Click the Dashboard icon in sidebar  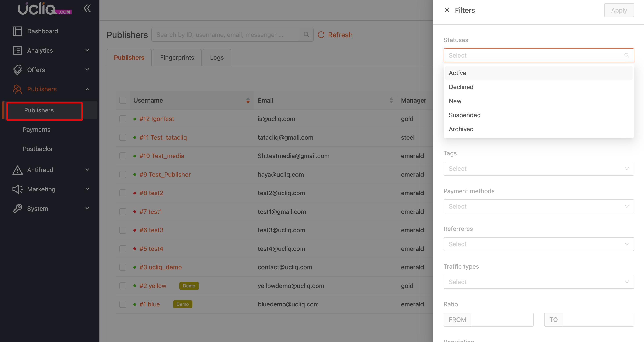[18, 31]
